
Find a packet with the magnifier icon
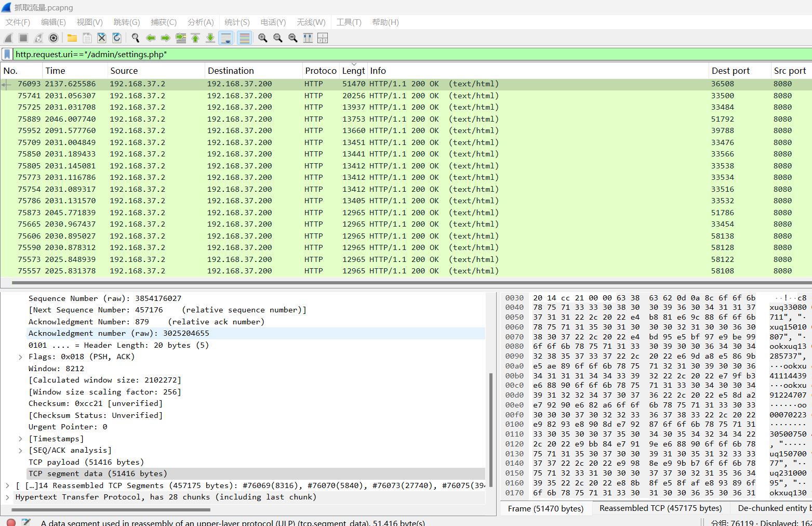pyautogui.click(x=136, y=38)
